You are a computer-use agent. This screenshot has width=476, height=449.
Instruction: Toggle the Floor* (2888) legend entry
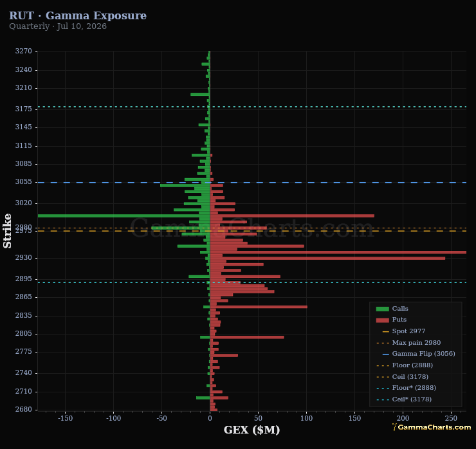coord(406,388)
